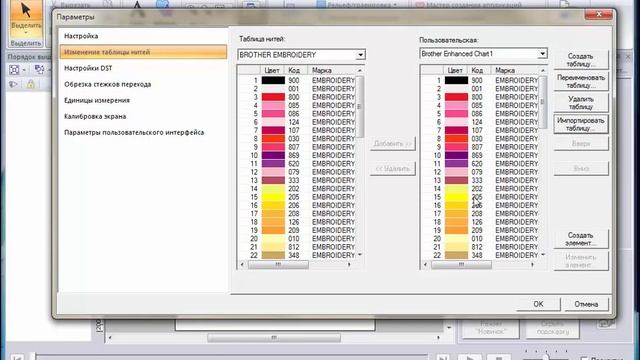
Task: Click the lock icon in background panel
Action: [x=31, y=84]
